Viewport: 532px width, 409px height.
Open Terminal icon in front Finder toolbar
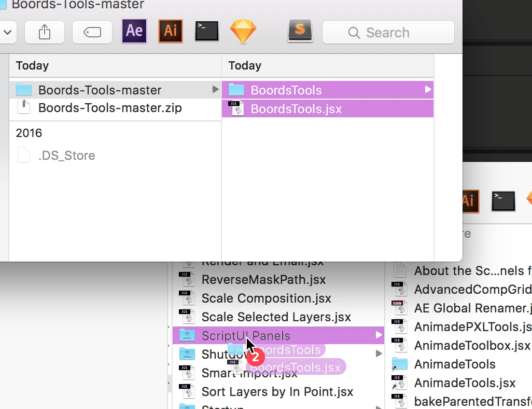click(206, 31)
